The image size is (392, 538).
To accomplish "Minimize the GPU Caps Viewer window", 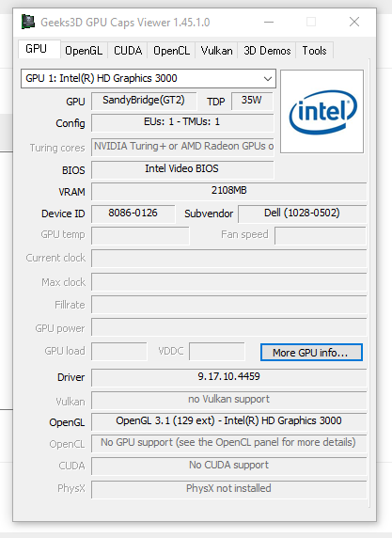I will point(269,22).
